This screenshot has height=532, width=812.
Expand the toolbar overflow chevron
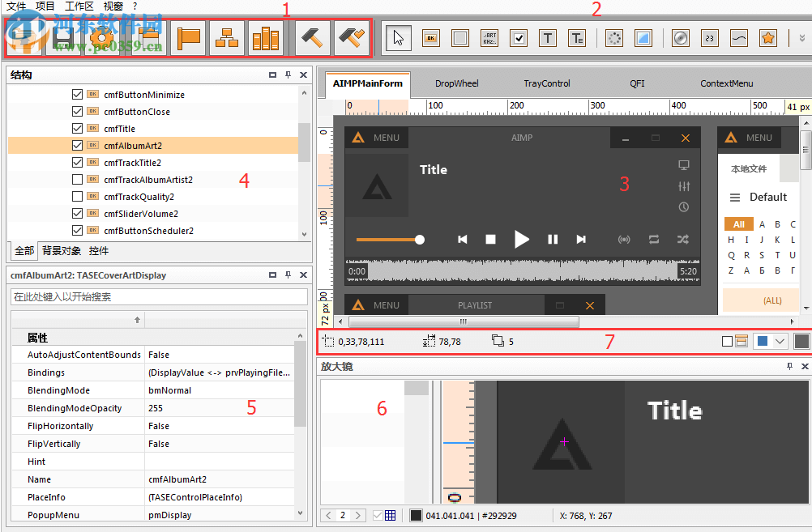click(x=802, y=38)
